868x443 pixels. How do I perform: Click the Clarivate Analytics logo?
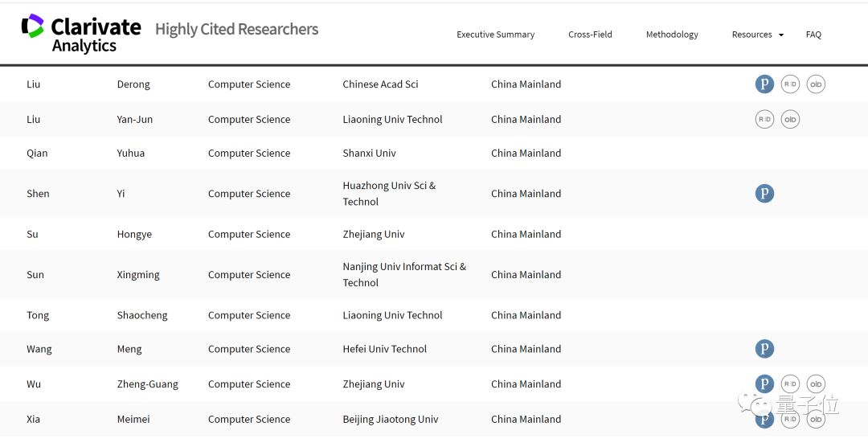(x=81, y=33)
